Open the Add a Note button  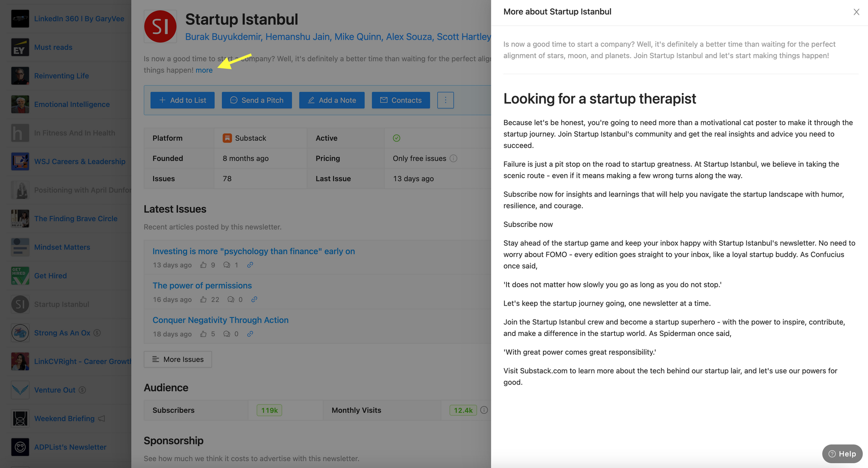tap(332, 100)
